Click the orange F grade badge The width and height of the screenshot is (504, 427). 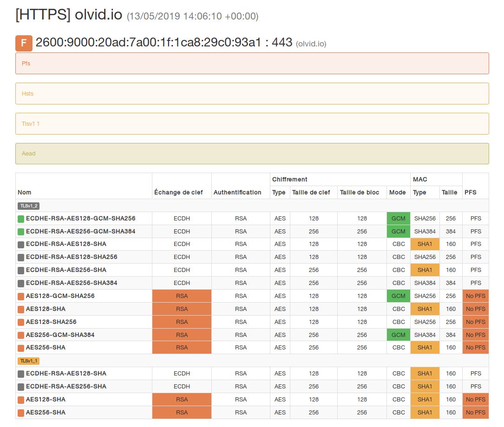24,43
